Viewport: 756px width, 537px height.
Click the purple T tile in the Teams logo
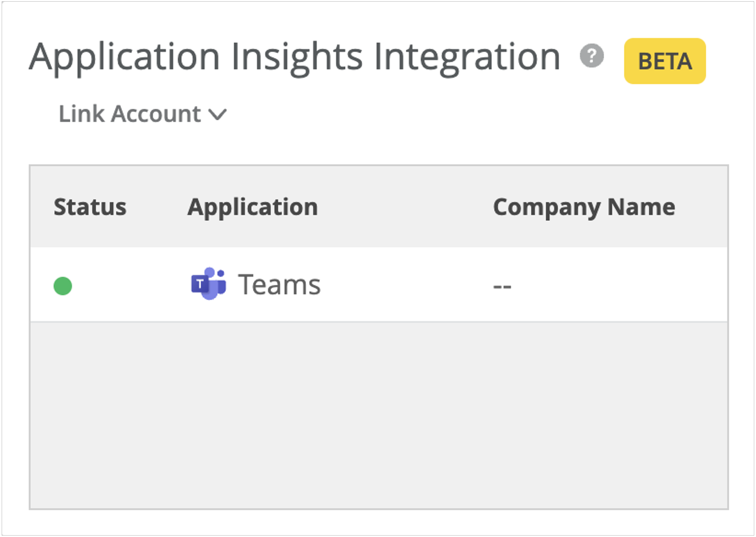click(x=200, y=284)
